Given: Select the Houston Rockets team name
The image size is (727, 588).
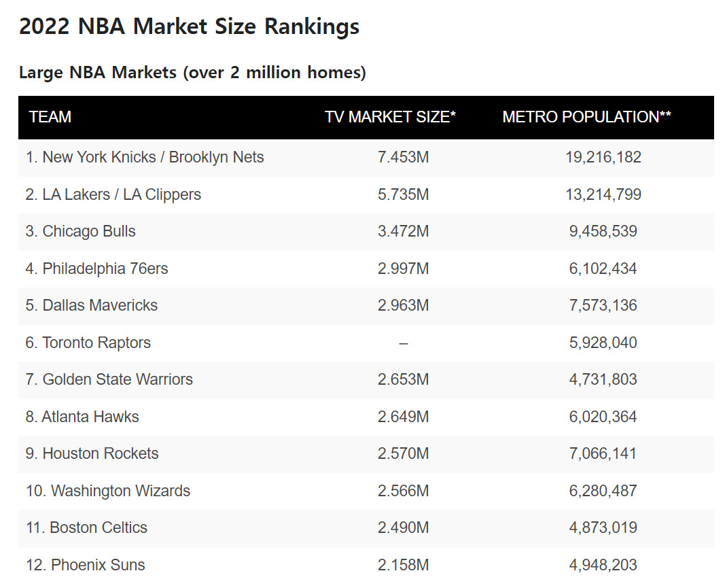Looking at the screenshot, I should 92,453.
